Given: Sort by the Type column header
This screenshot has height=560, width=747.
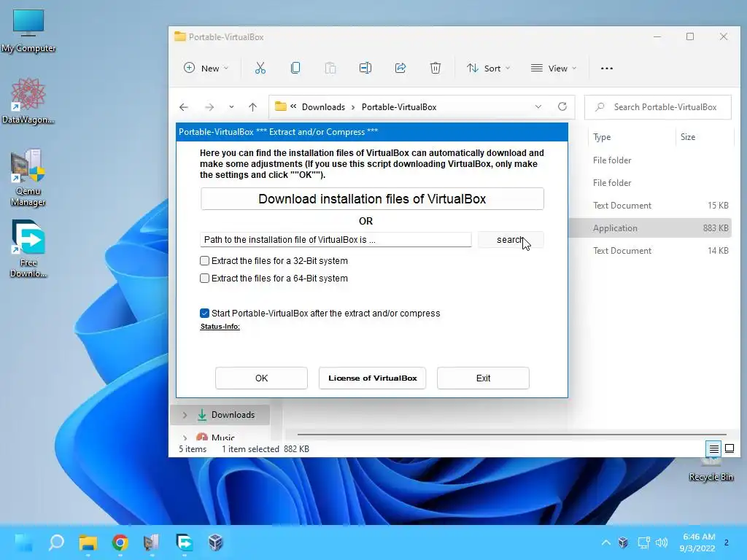Looking at the screenshot, I should (602, 137).
